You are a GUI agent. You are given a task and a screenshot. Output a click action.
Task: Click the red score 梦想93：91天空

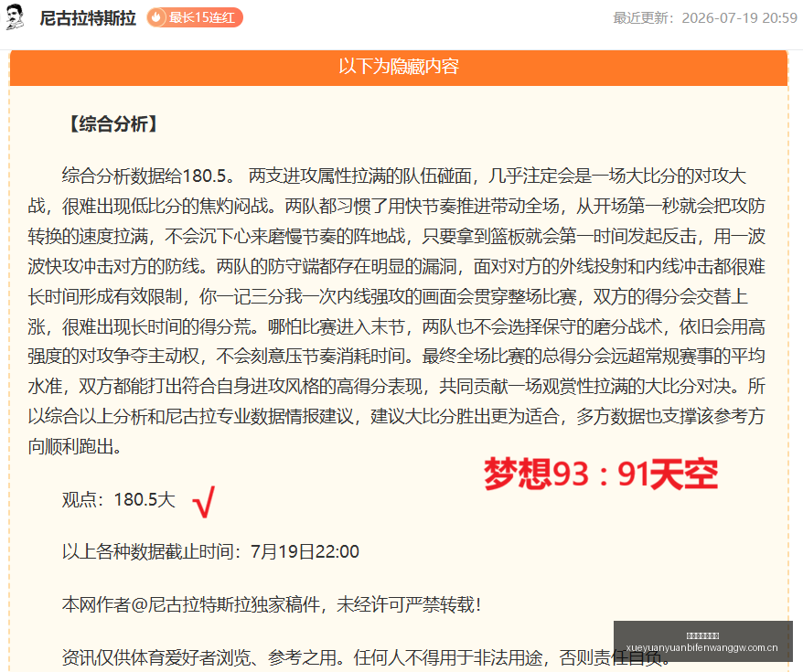[x=601, y=475]
